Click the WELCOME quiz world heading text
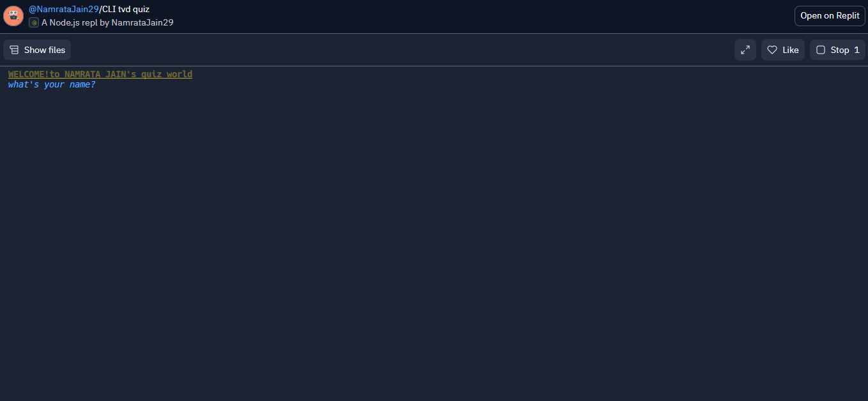Image resolution: width=868 pixels, height=401 pixels. pyautogui.click(x=100, y=74)
